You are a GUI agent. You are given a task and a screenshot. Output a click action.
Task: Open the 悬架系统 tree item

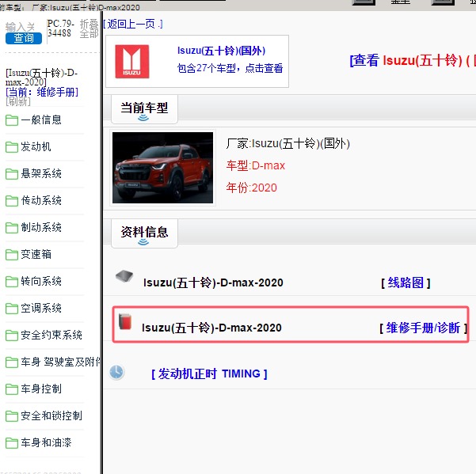(41, 174)
